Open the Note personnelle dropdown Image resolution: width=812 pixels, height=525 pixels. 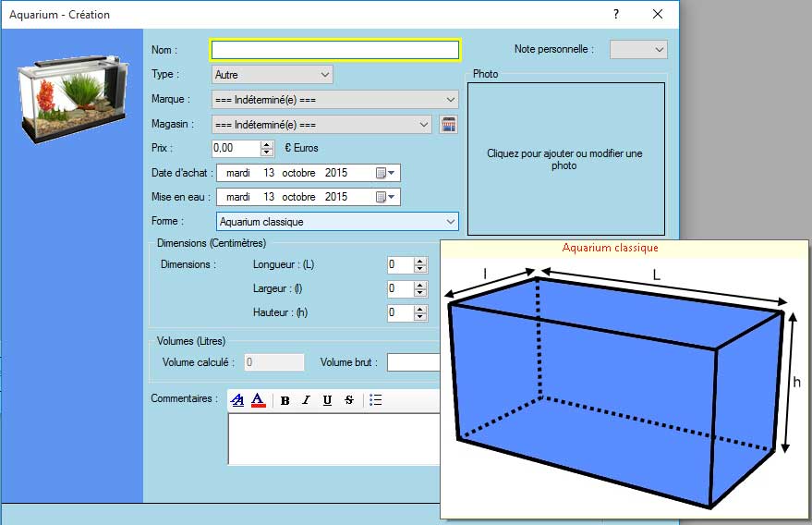click(x=659, y=50)
